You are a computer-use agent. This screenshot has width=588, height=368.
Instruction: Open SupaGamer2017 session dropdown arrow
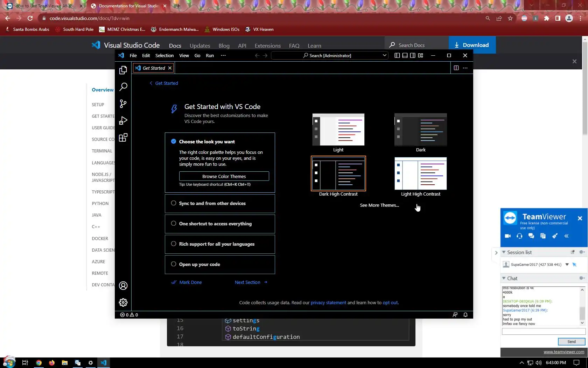(x=567, y=265)
